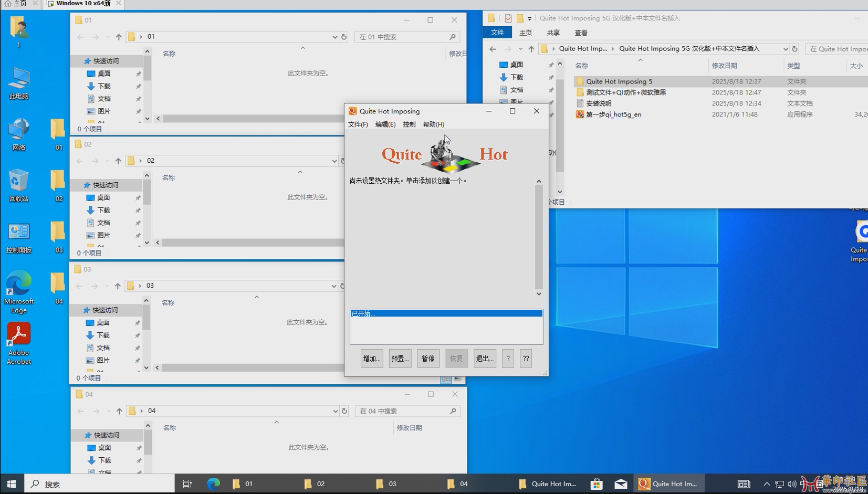Click 图片 in 01 window sidebar
This screenshot has height=494, width=868.
tap(104, 111)
